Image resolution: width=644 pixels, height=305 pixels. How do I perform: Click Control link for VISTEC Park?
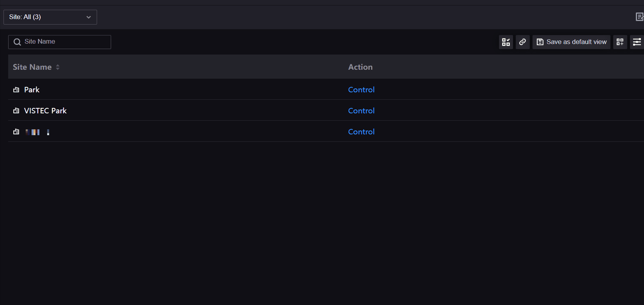point(361,111)
